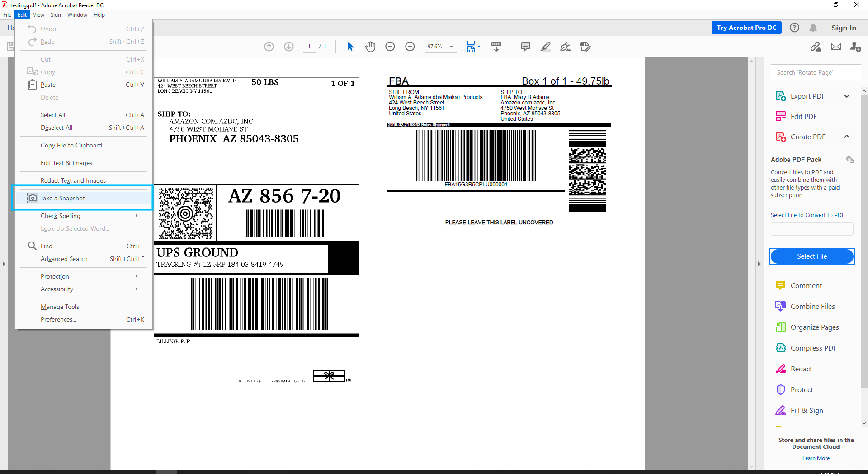This screenshot has height=474, width=868.
Task: Open the Redact tool
Action: click(801, 369)
